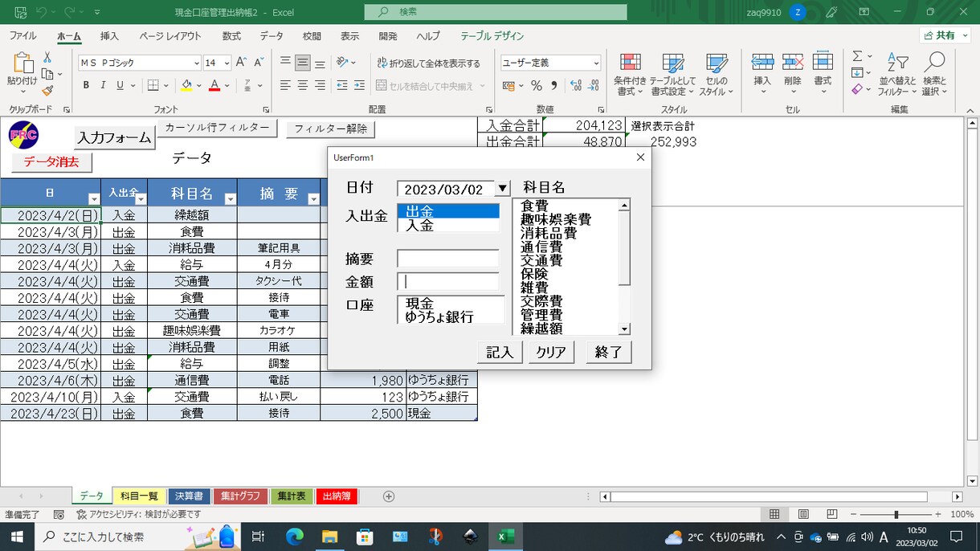Click the Cut scissors icon
This screenshot has width=980, height=551.
47,57
